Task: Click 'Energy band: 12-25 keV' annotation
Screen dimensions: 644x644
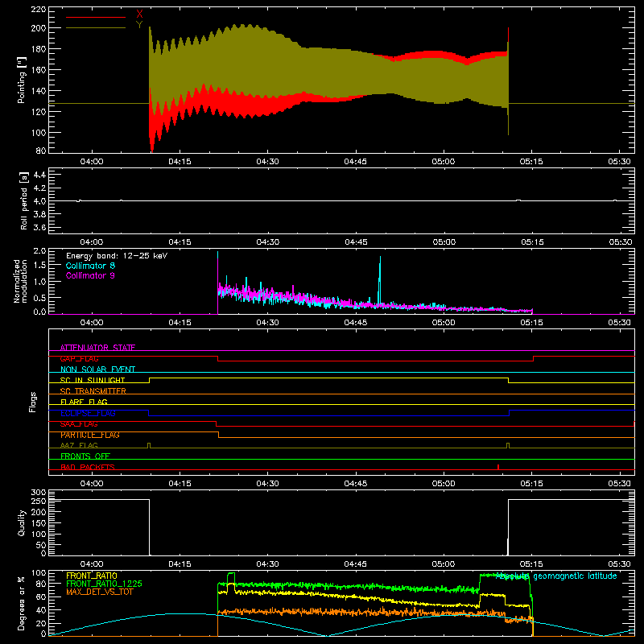Action: (x=117, y=256)
